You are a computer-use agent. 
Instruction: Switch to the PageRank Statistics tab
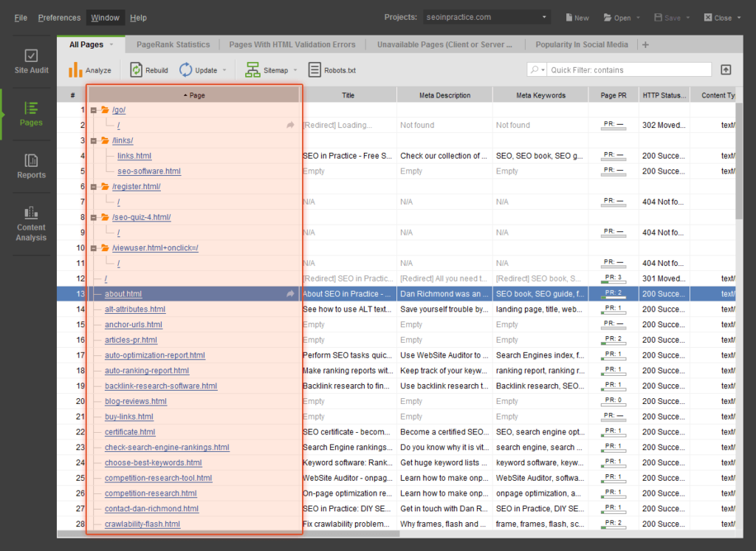click(172, 44)
